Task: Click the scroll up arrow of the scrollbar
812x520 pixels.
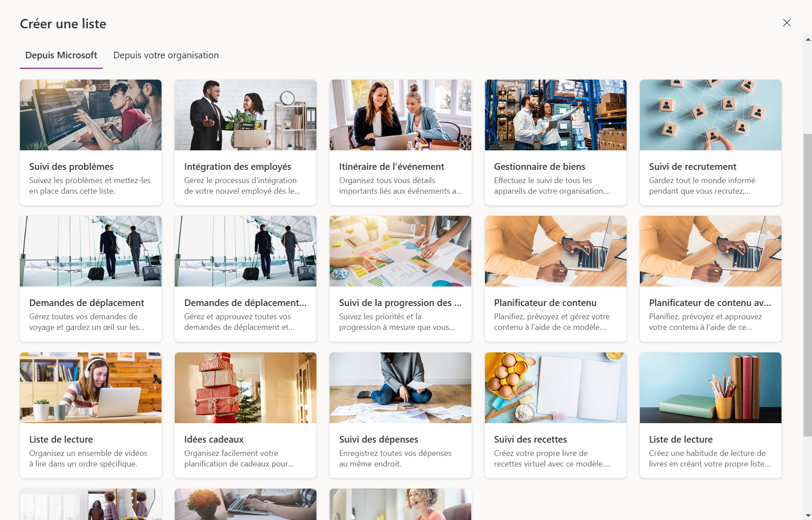Action: tap(808, 39)
